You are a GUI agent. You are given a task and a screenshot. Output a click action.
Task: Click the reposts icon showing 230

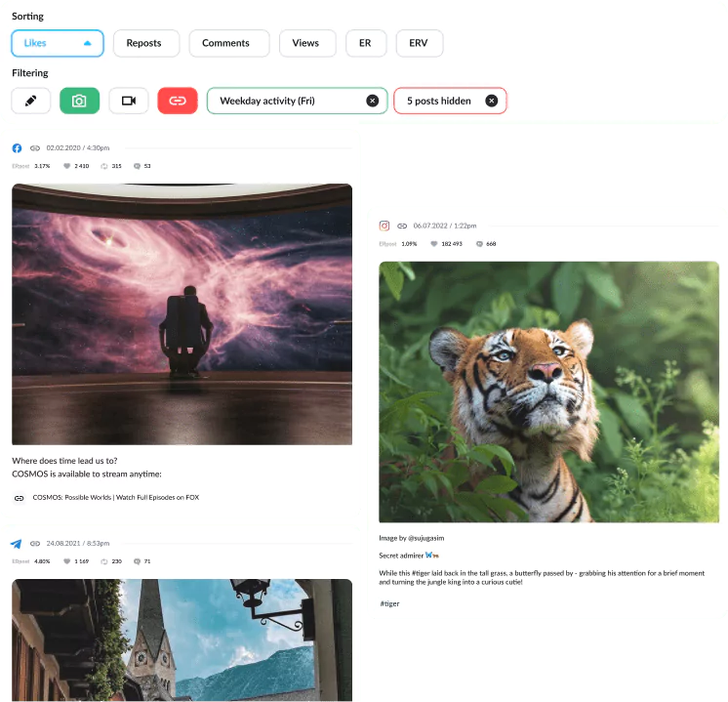click(104, 561)
